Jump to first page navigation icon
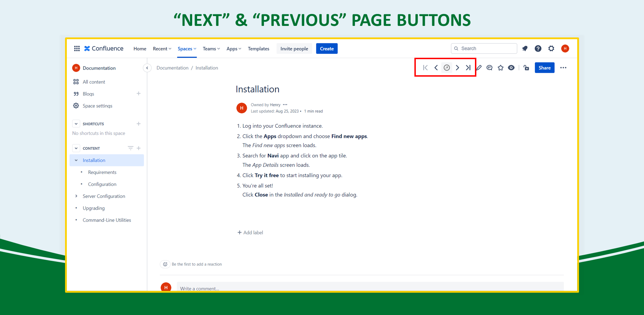 coord(425,68)
